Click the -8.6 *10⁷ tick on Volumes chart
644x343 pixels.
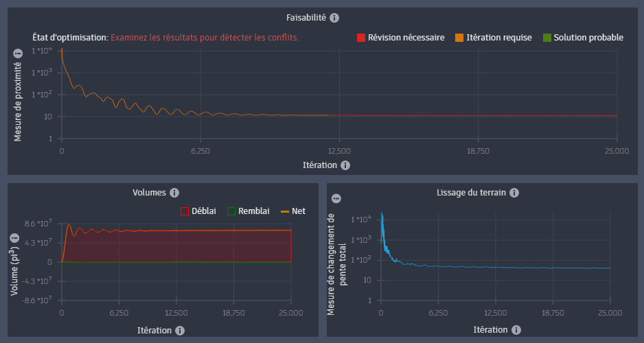pos(37,300)
